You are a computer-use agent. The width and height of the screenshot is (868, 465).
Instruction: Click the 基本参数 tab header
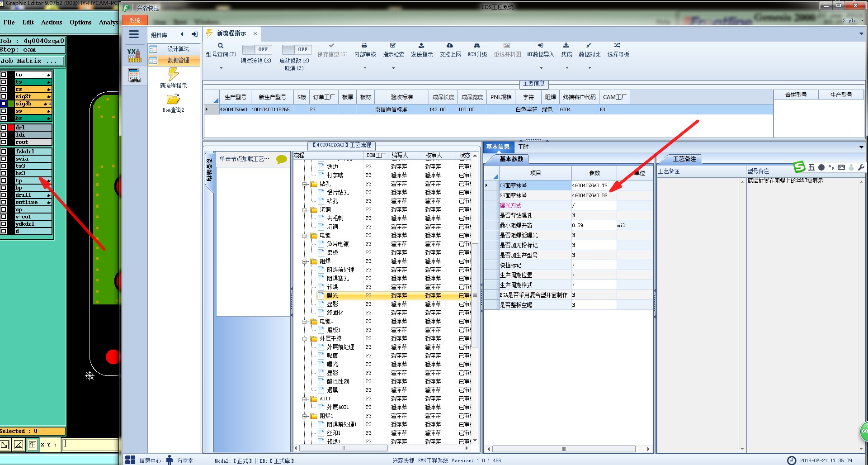pyautogui.click(x=511, y=159)
